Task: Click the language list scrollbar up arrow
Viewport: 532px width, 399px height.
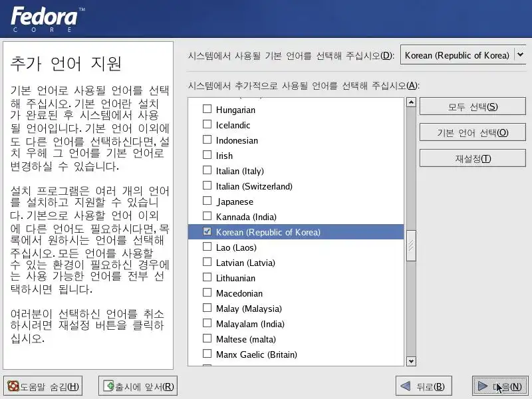Action: coord(411,102)
